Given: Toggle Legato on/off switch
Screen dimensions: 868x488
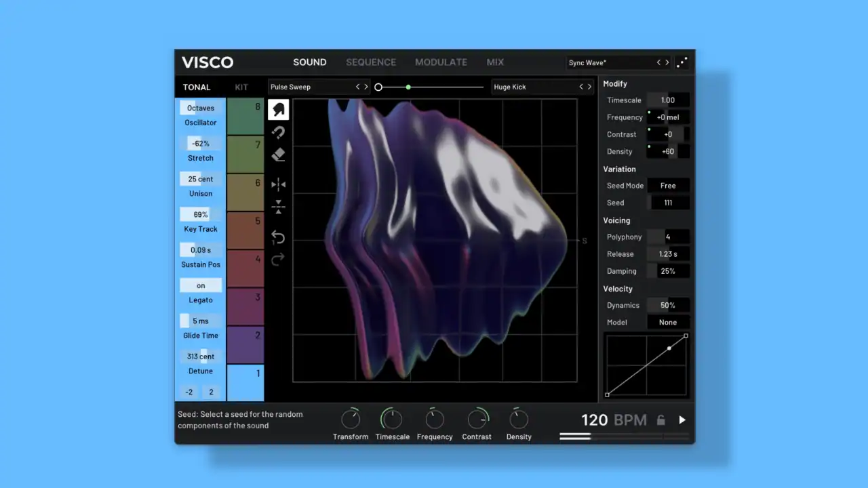Looking at the screenshot, I should point(201,285).
